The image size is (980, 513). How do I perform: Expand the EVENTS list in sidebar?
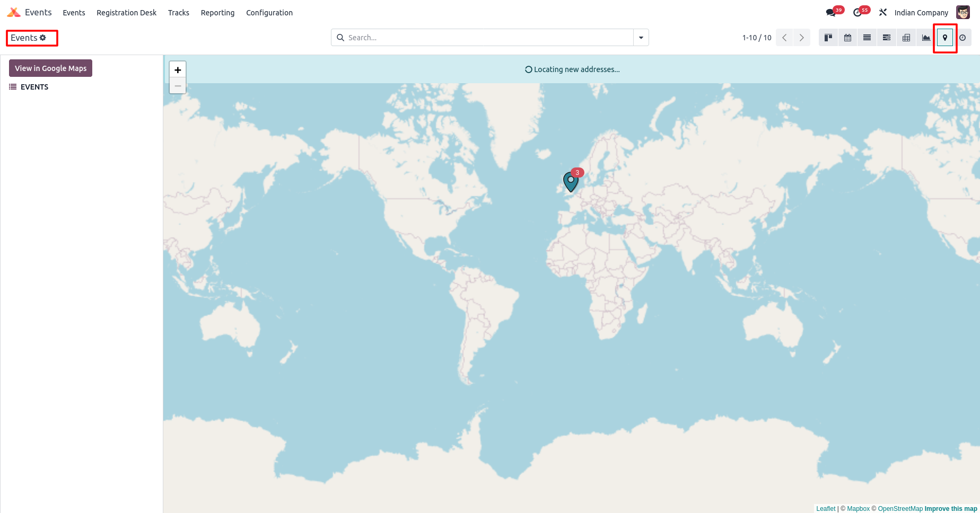(x=29, y=87)
